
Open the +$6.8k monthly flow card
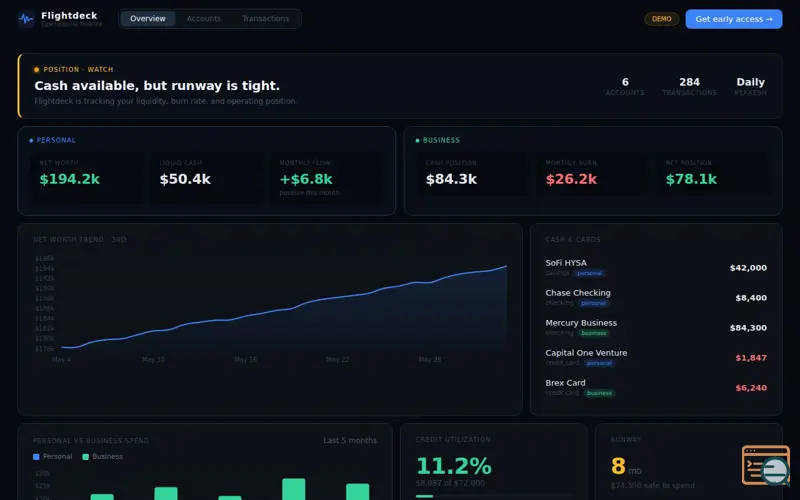327,177
